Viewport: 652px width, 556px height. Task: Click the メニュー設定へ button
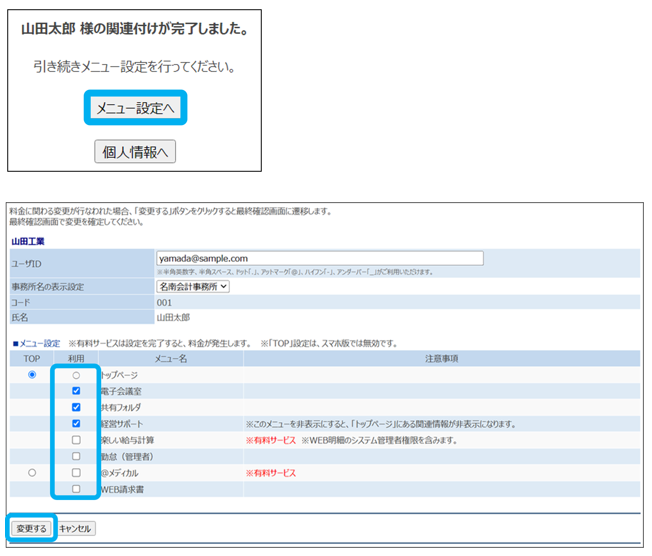click(x=134, y=108)
